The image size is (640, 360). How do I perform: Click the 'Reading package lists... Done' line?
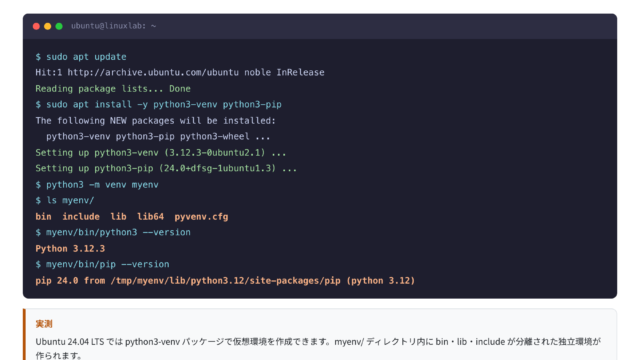pos(113,89)
